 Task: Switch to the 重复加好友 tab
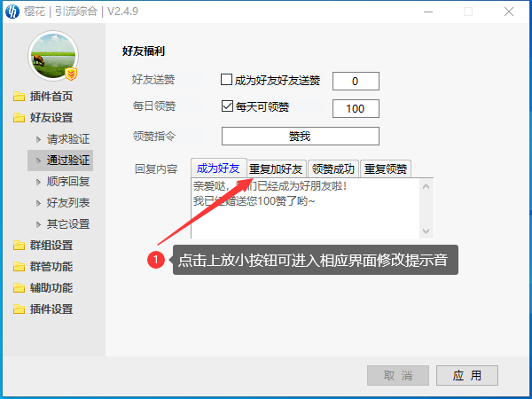tap(276, 168)
